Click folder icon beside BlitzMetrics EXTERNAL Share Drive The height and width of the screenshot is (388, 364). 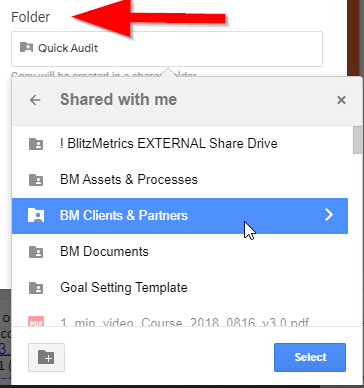36,144
